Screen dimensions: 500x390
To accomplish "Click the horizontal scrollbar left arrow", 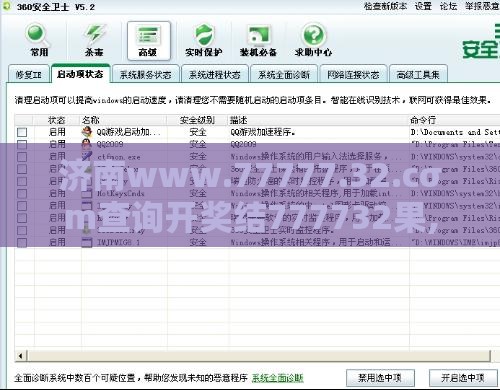I will click(x=21, y=356).
